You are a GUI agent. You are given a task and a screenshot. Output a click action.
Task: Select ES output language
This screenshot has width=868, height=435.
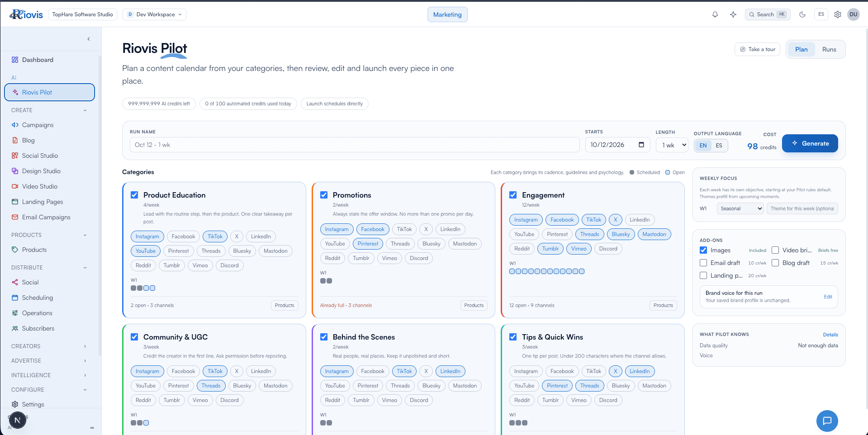coord(719,146)
